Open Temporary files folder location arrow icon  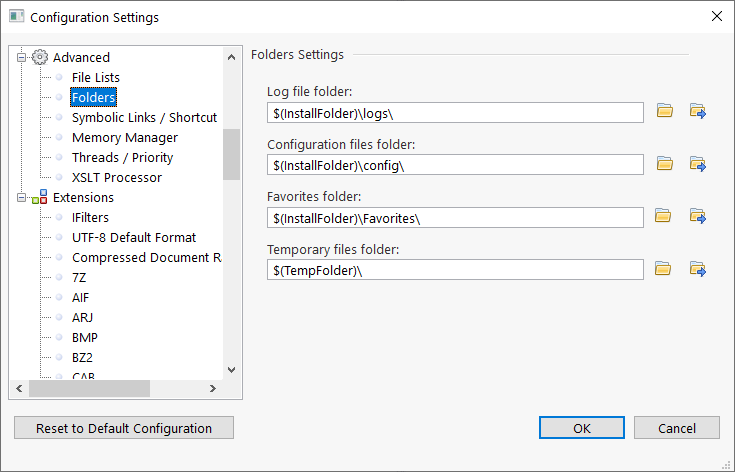click(x=698, y=269)
